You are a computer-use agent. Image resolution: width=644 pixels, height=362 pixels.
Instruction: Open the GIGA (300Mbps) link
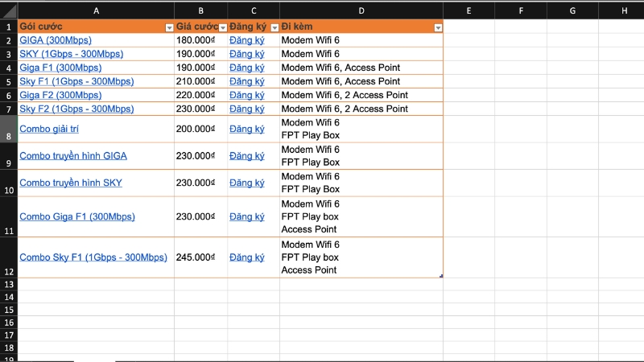[x=55, y=40]
